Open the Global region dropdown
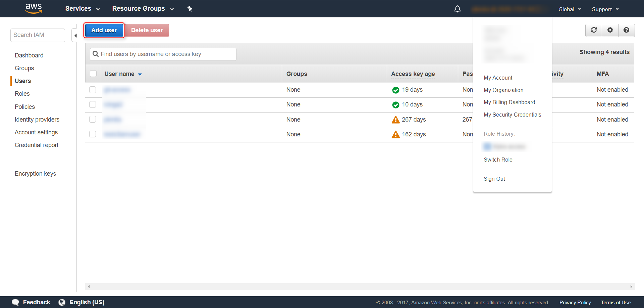The width and height of the screenshot is (644, 308). [570, 9]
